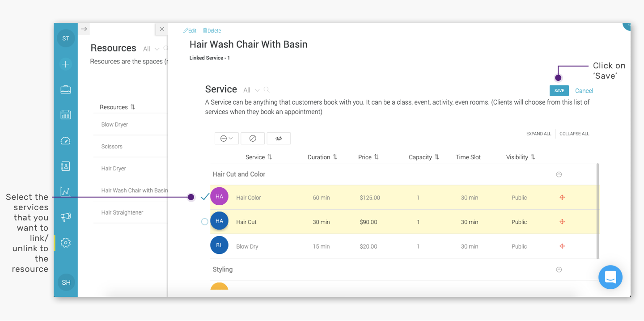Open the calendar icon in the sidebar
Screen dimensions: 644x321
(66, 115)
